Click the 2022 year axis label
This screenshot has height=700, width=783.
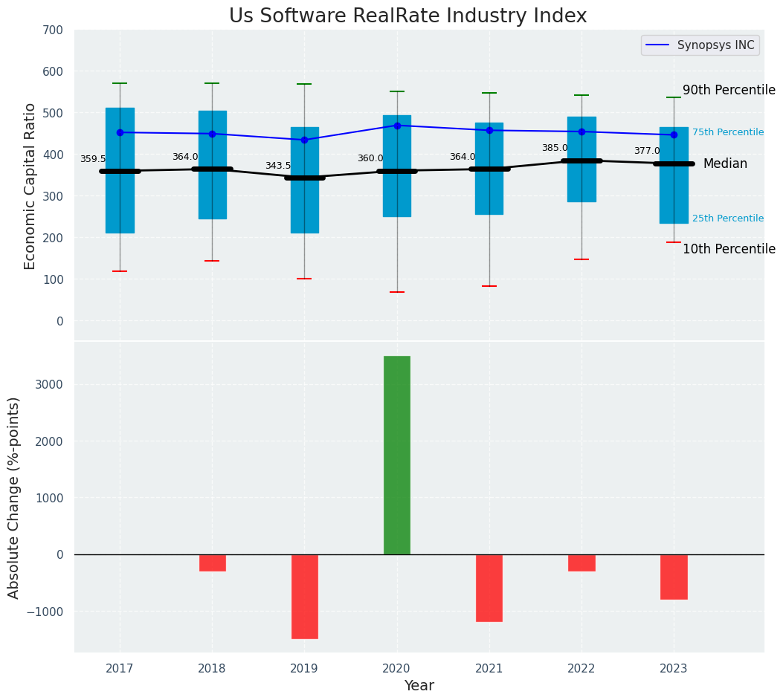pyautogui.click(x=581, y=669)
